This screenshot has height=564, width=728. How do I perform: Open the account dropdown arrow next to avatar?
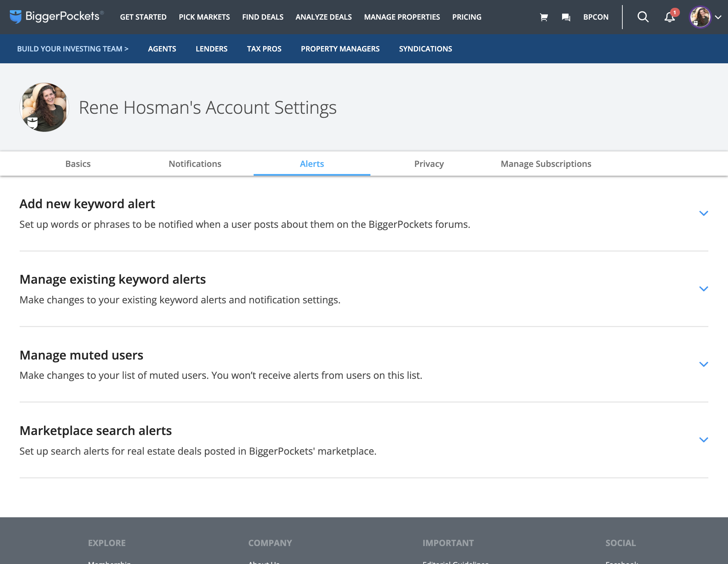coord(718,17)
